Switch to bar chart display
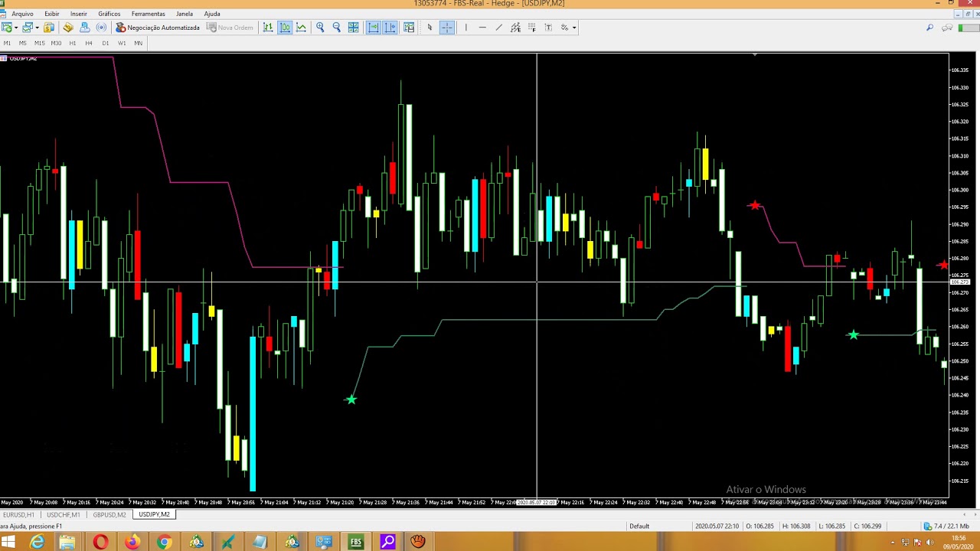 point(268,28)
